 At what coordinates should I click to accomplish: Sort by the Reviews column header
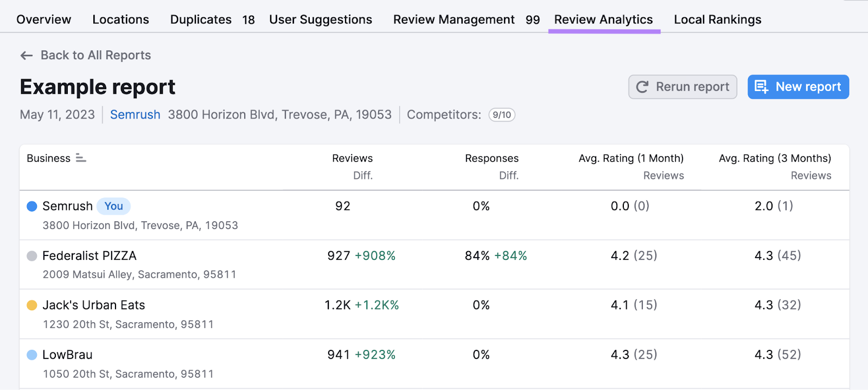pos(352,158)
